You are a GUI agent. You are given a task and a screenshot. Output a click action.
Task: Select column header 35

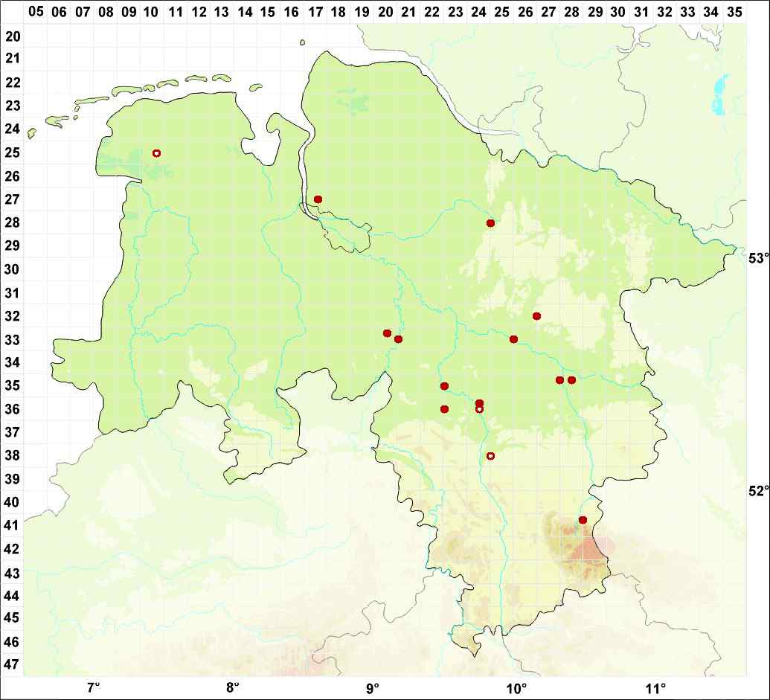tap(734, 12)
